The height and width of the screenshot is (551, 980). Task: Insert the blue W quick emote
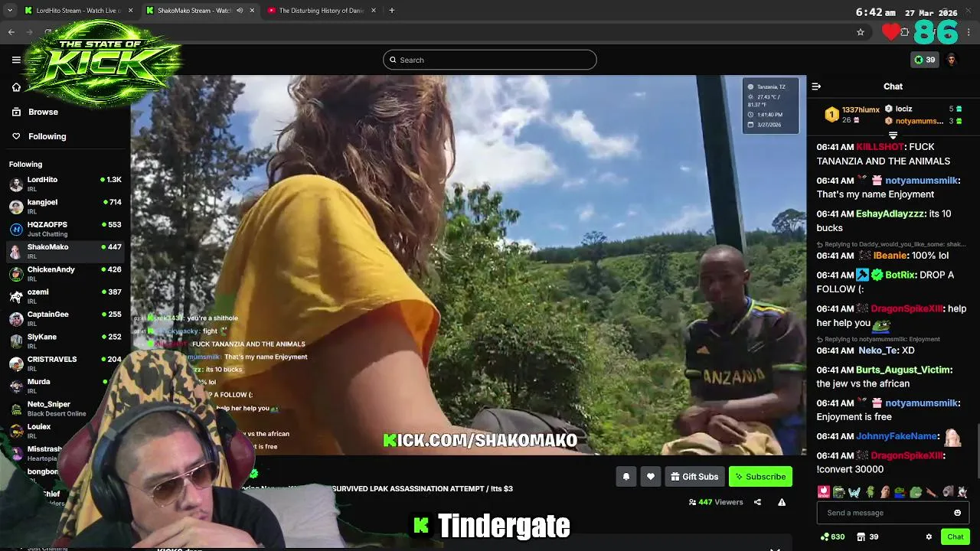[x=854, y=492]
